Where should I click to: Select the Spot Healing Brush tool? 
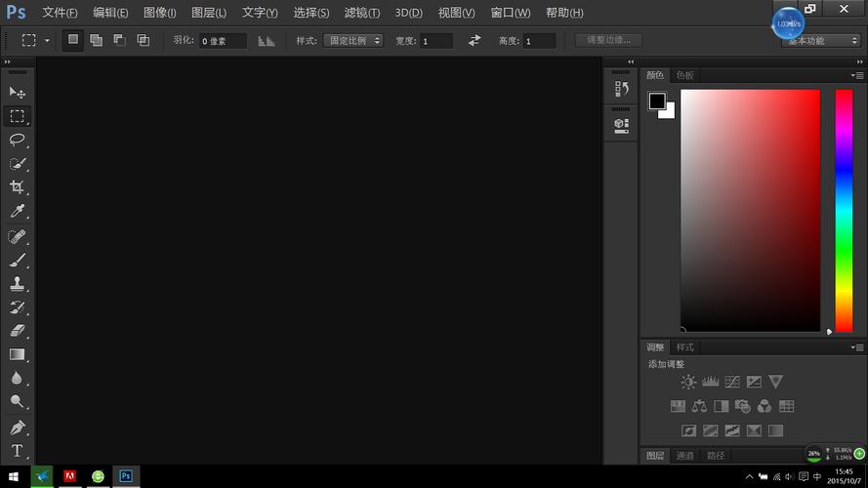point(18,237)
